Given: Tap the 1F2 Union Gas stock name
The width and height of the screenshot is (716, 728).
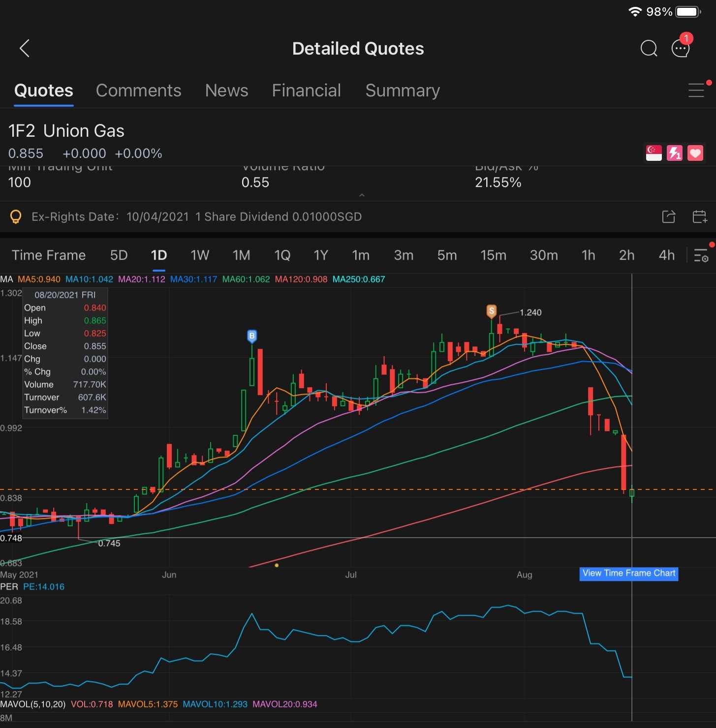Looking at the screenshot, I should 66,131.
